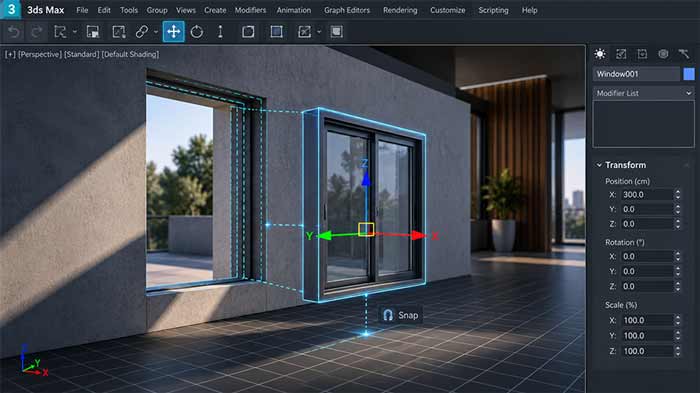The width and height of the screenshot is (700, 393).
Task: Click the 3ds Max application logo
Action: 11,9
